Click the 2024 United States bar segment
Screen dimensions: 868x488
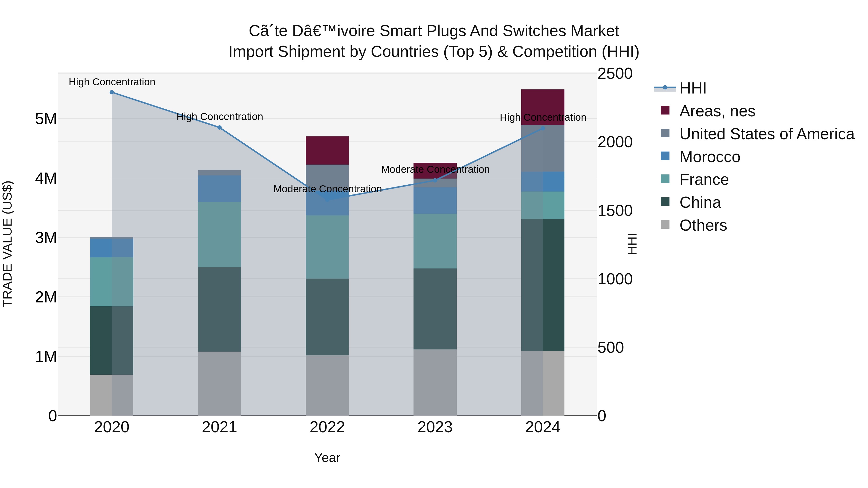pyautogui.click(x=542, y=148)
